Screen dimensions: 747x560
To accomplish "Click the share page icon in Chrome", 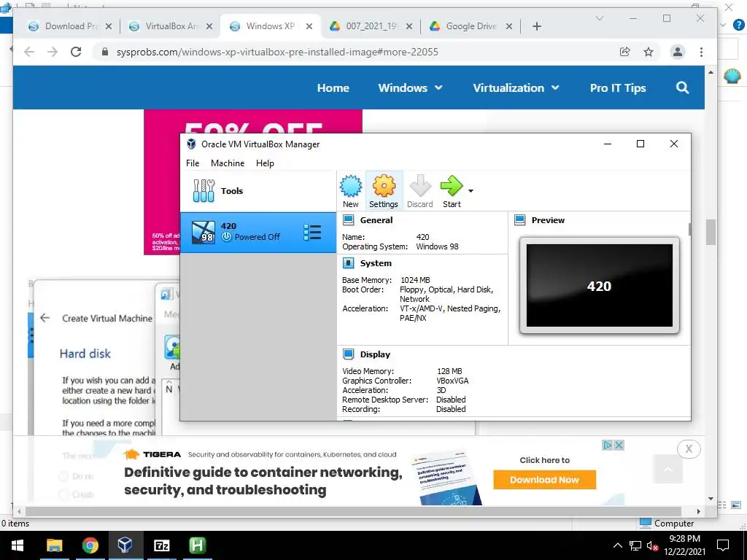I will click(624, 52).
